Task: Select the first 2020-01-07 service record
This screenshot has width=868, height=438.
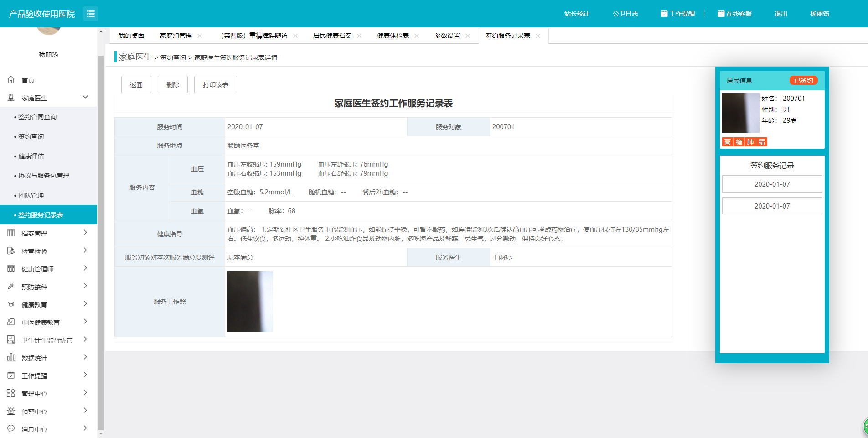Action: [x=772, y=184]
